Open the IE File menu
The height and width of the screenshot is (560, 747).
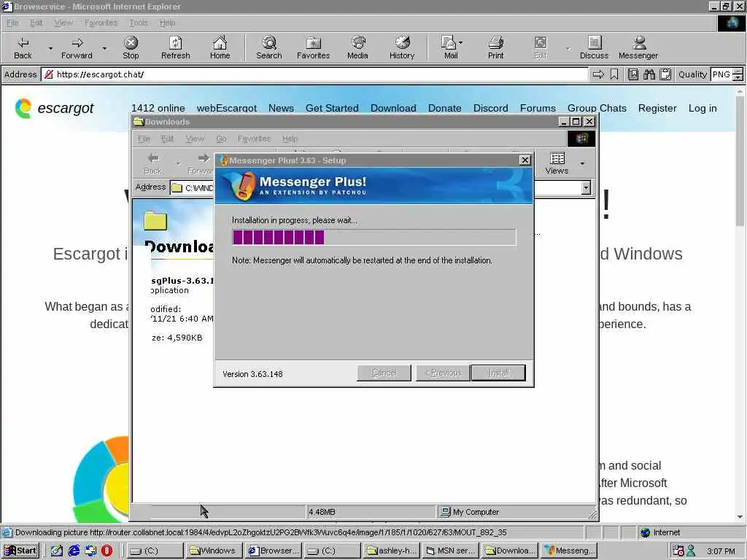coord(12,23)
